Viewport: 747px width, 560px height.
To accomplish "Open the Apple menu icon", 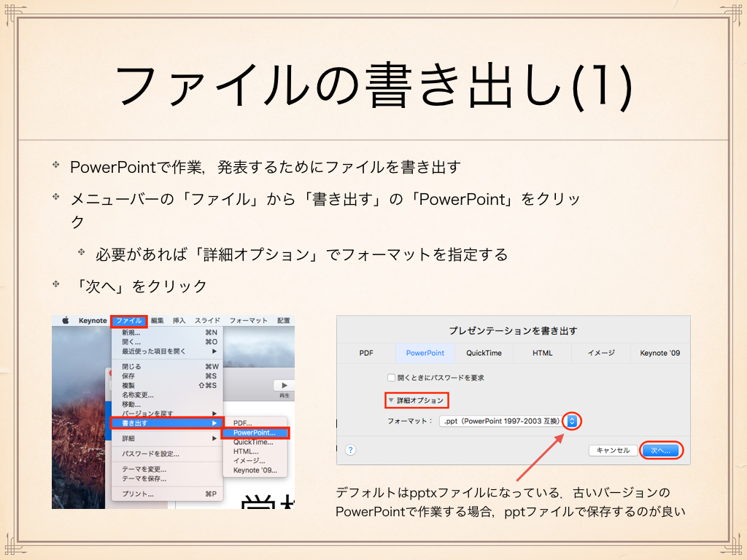I will coord(66,321).
